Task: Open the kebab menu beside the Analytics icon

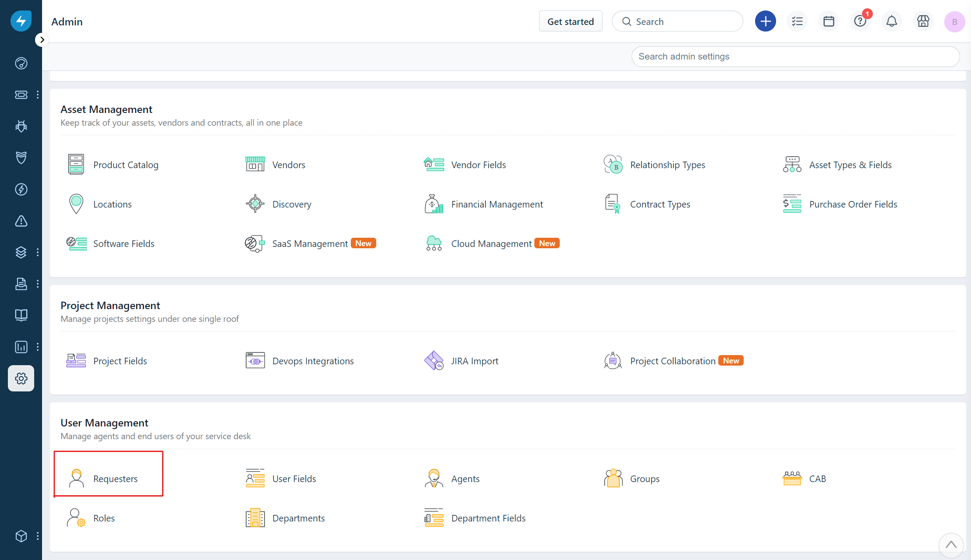Action: [x=38, y=347]
